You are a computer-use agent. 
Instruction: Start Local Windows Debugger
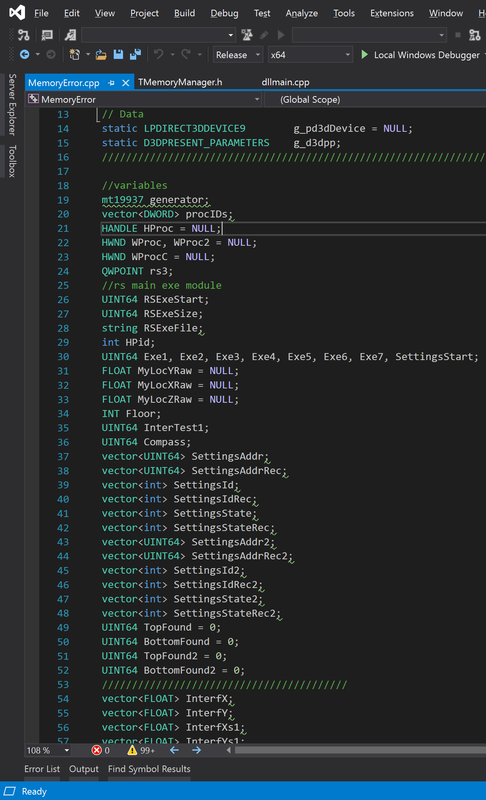click(x=420, y=55)
